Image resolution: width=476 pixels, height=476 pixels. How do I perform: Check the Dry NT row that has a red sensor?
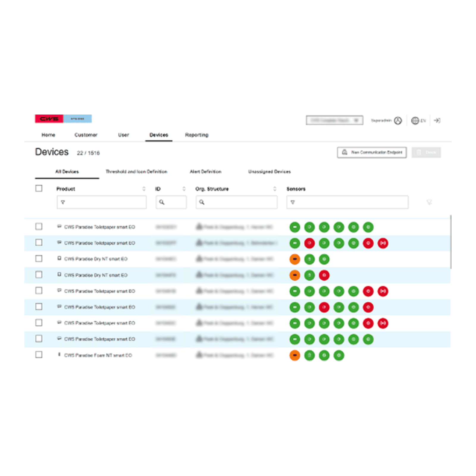[39, 275]
